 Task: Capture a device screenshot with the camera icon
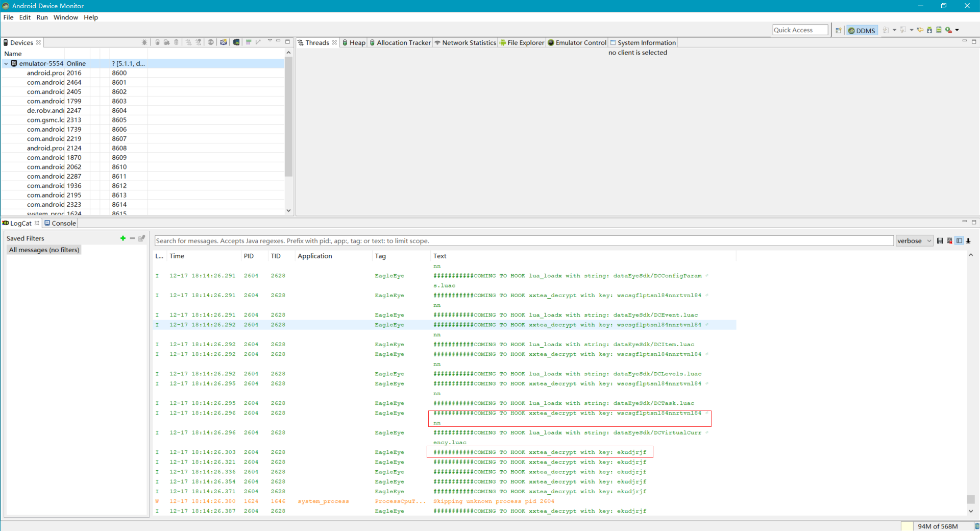point(224,42)
